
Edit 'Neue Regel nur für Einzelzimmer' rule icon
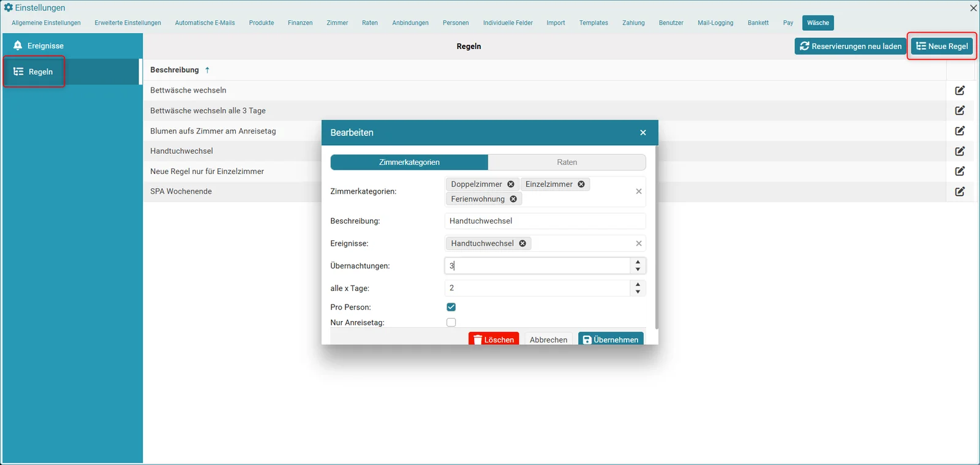pyautogui.click(x=960, y=172)
